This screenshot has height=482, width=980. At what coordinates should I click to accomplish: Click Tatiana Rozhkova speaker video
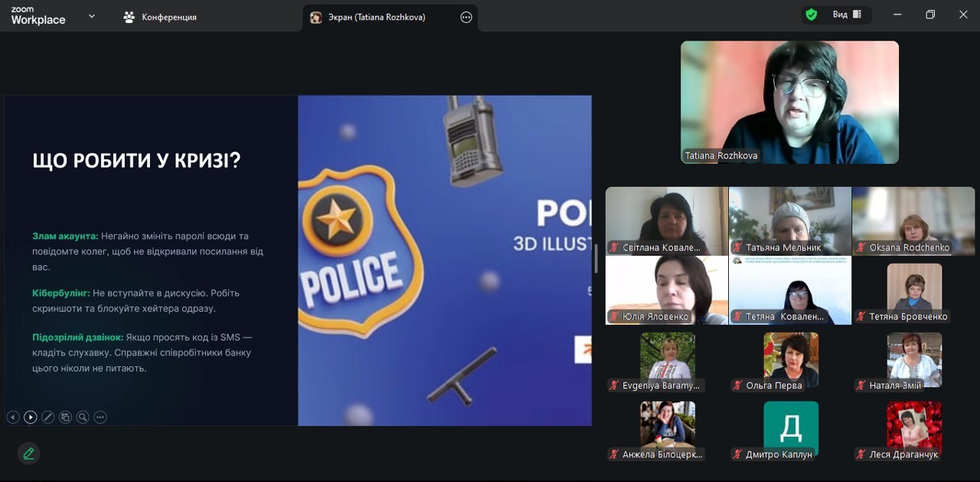tap(789, 102)
